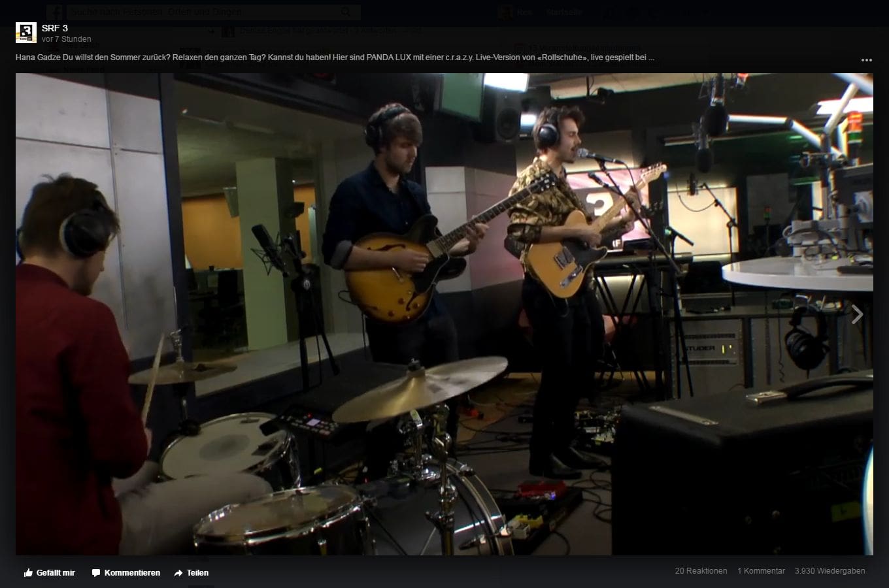Viewport: 889px width, 588px height.
Task: Click the dimmed Facebook logo in top bar
Action: (55, 12)
